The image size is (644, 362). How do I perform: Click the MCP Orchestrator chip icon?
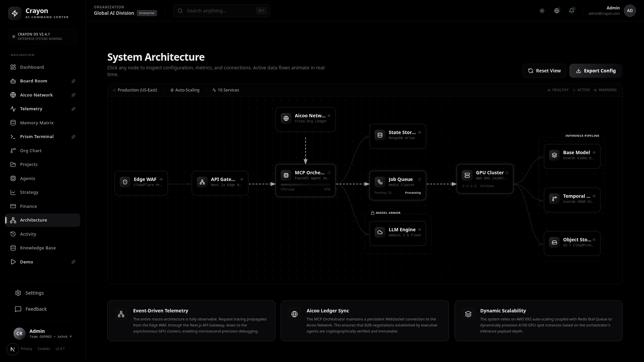[286, 175]
